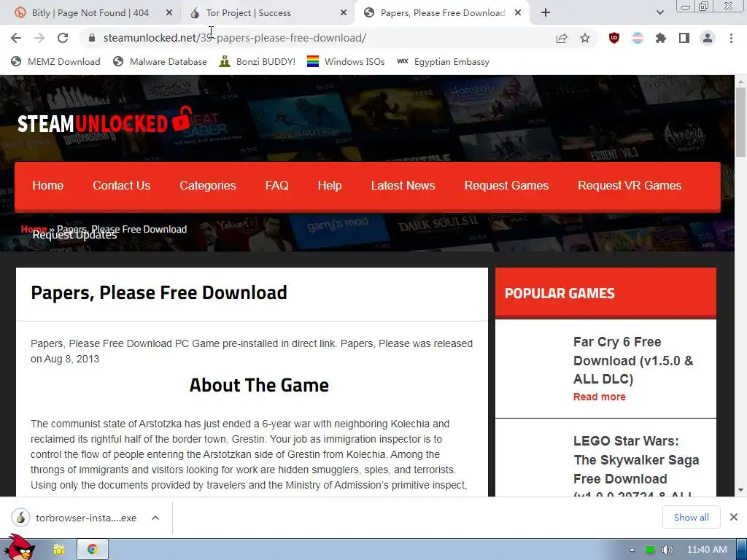Click the SteamUnlocked logo
Screen dimensions: 747x560
click(x=104, y=122)
